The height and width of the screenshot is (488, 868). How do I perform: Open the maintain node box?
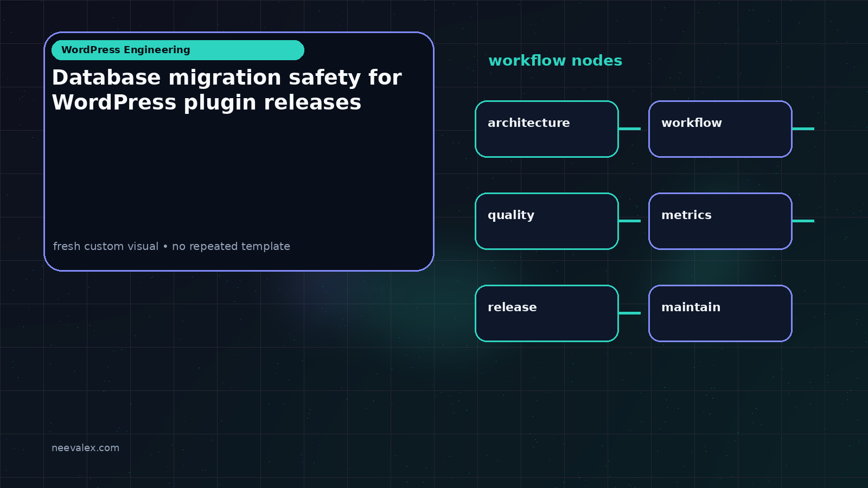tap(720, 313)
